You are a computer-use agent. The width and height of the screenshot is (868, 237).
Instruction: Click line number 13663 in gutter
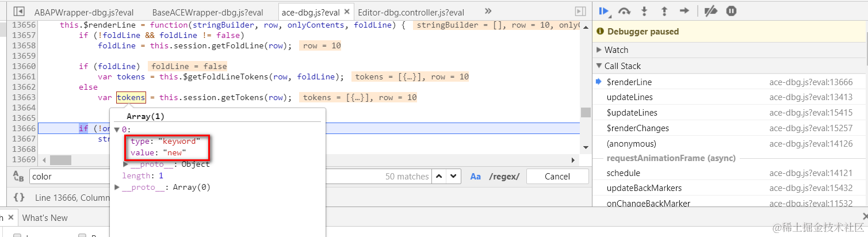(24, 97)
